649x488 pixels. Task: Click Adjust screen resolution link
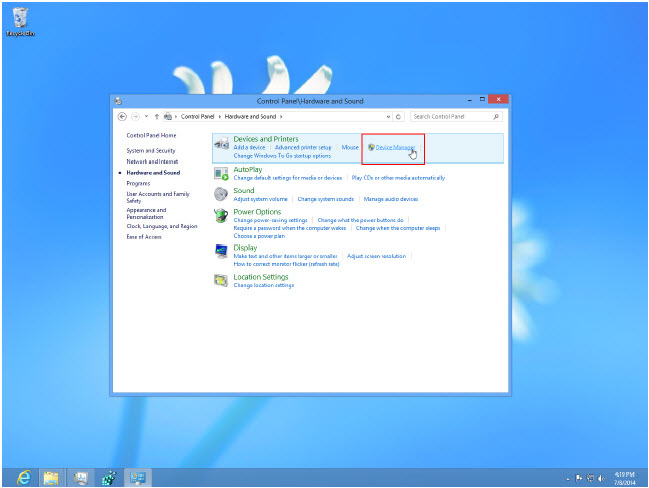coord(376,256)
